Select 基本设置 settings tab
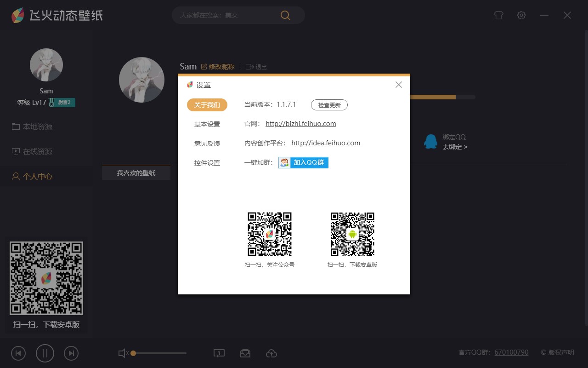This screenshot has height=368, width=588. [207, 124]
